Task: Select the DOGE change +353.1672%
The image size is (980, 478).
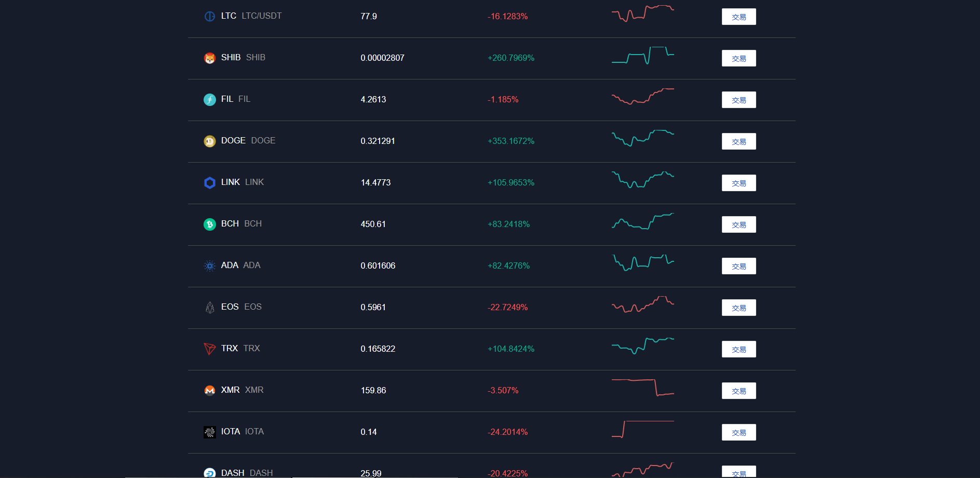Action: (511, 141)
